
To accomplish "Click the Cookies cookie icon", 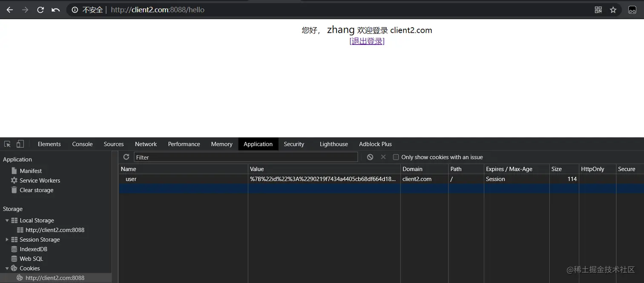I will click(x=14, y=268).
